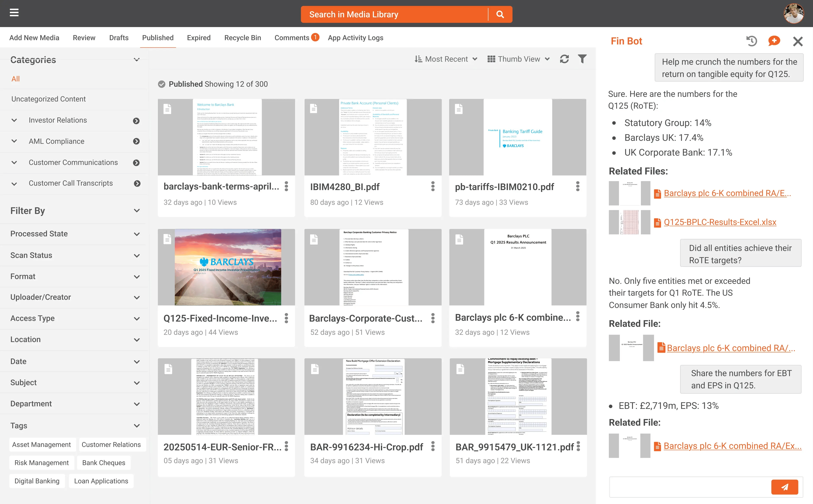Select the All category
Viewport: 813px width, 504px height.
(15, 79)
